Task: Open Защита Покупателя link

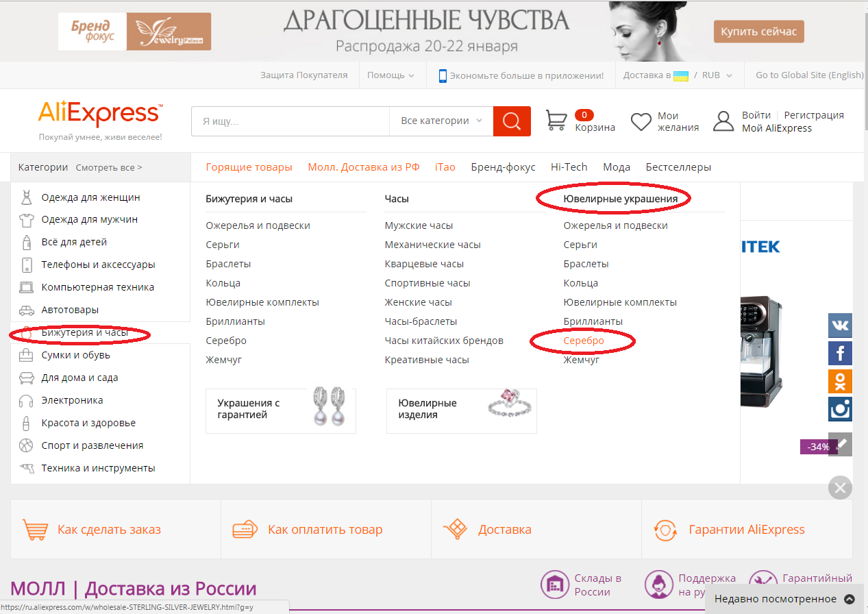Action: (x=303, y=75)
